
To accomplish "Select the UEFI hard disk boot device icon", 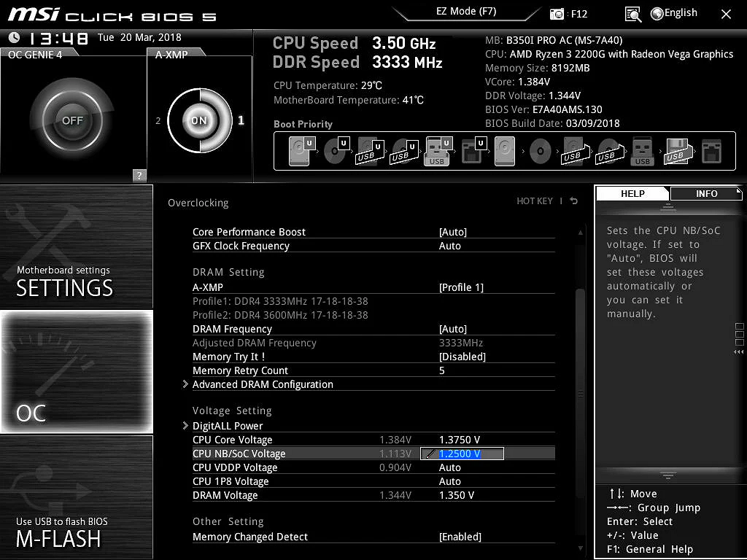I will point(303,151).
